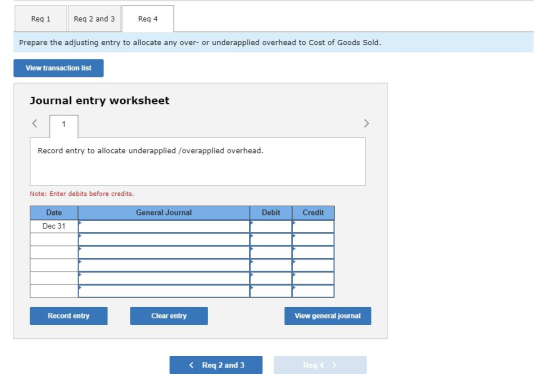Click 'Record entry to allocate underapplied' description

click(x=150, y=151)
